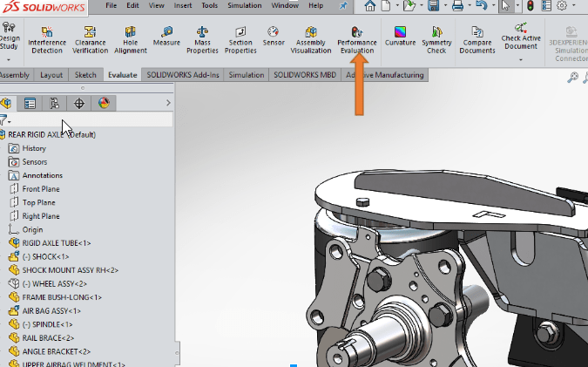Click Check Active Document
588x367 pixels.
click(x=521, y=36)
